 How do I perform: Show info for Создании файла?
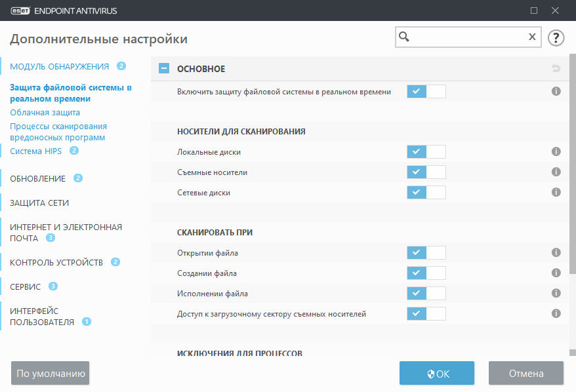point(556,273)
